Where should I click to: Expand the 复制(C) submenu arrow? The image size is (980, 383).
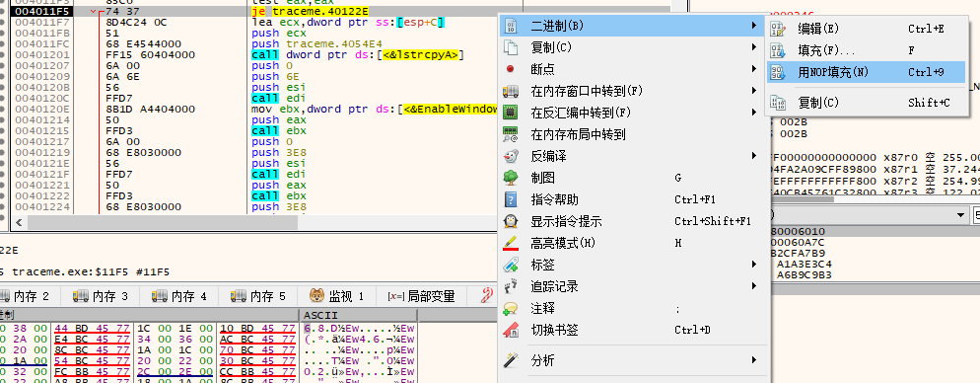tap(755, 47)
